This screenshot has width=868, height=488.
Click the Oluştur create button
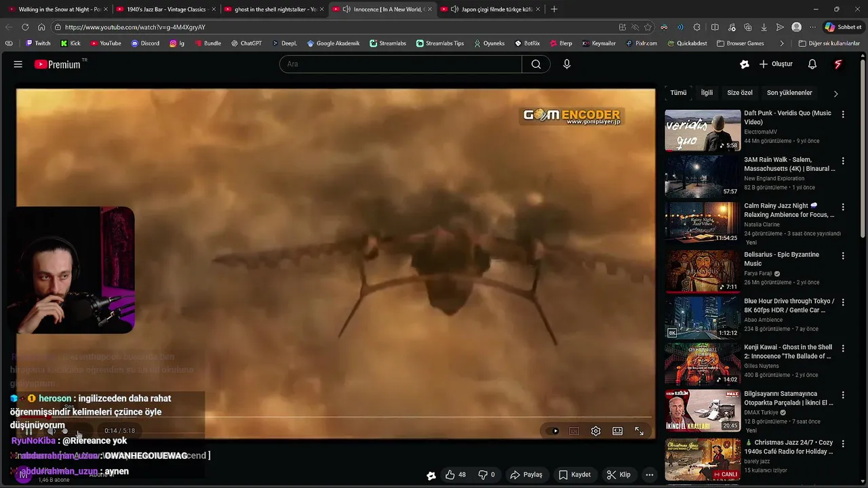tap(776, 64)
